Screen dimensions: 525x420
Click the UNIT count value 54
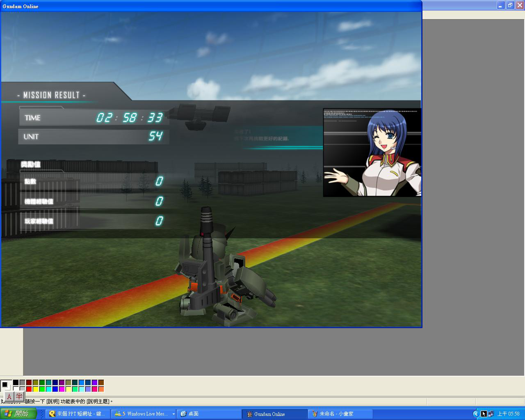(x=155, y=136)
